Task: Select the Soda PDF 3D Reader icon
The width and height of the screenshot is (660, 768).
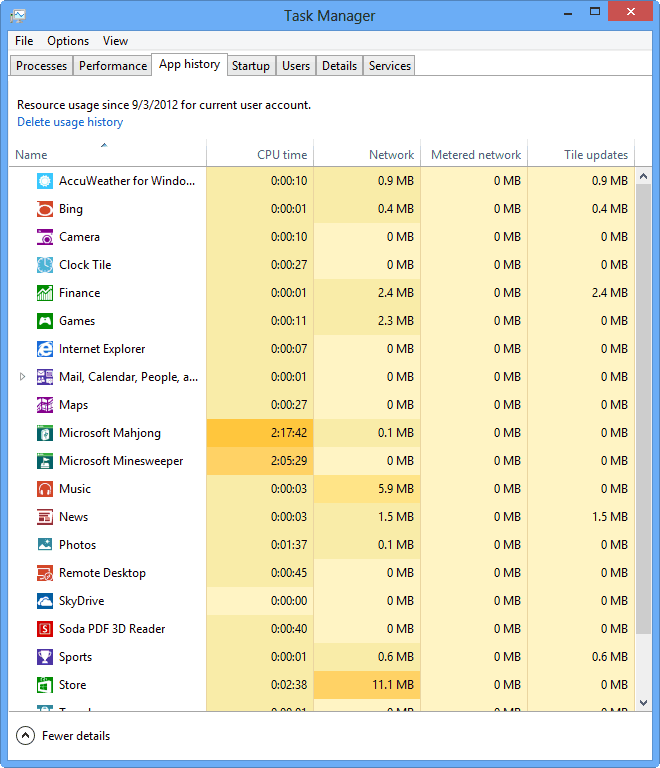Action: pyautogui.click(x=45, y=629)
